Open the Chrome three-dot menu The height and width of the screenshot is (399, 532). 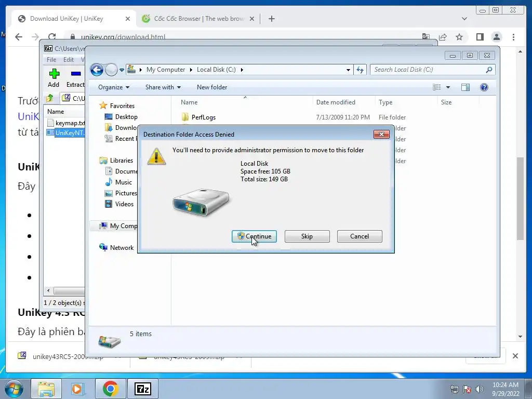pos(513,37)
